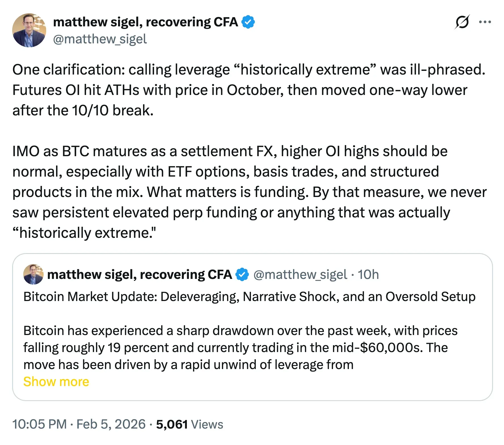
Task: Expand the quoted tweet with "Show more"
Action: 56,382
